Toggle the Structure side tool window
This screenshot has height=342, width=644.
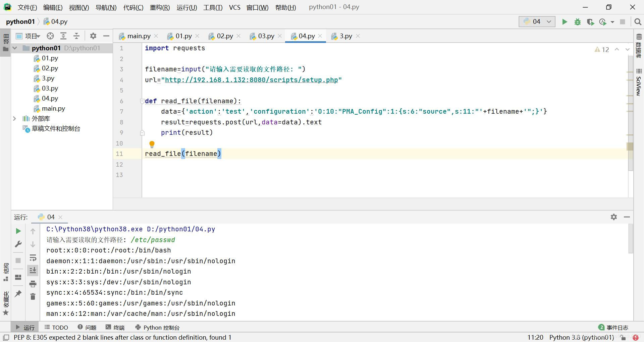6,272
